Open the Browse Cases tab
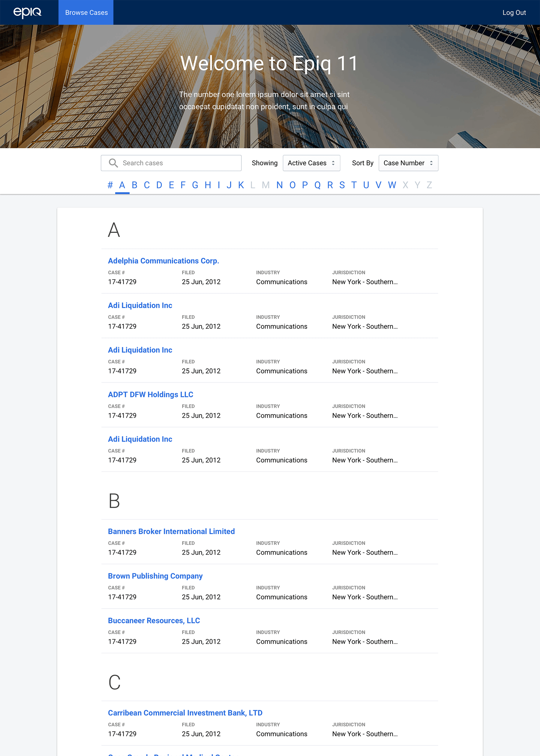Image resolution: width=540 pixels, height=756 pixels. point(86,12)
